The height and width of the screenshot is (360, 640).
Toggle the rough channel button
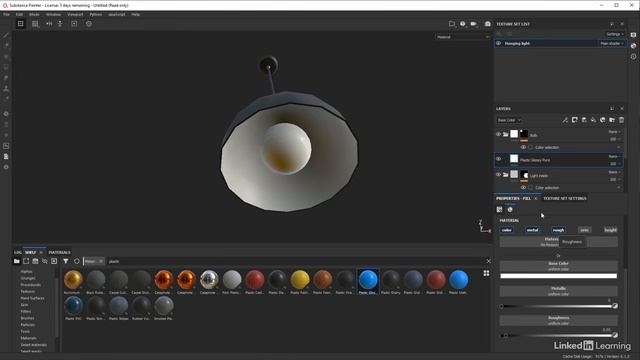tap(558, 230)
